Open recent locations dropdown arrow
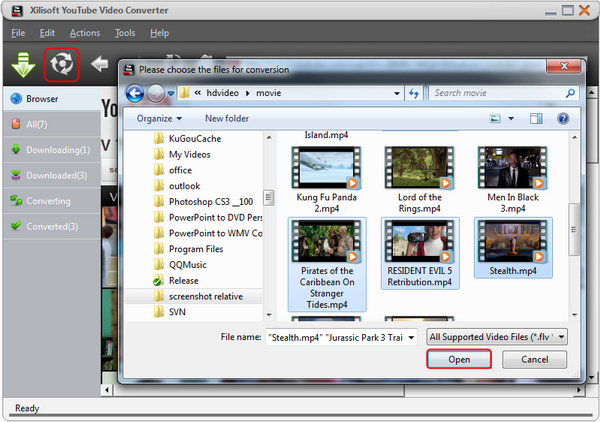The width and height of the screenshot is (600, 422). pyautogui.click(x=171, y=93)
